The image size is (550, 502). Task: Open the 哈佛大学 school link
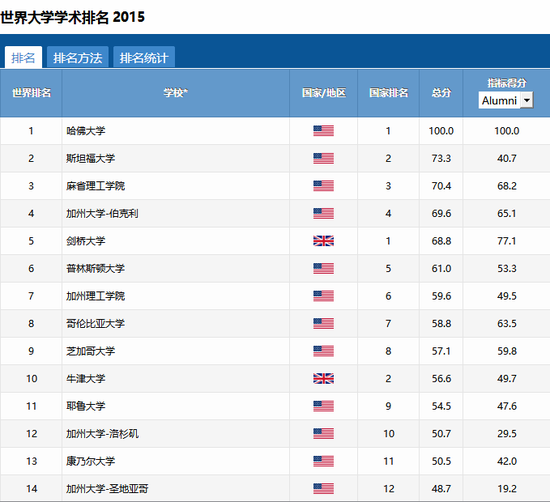tap(86, 131)
